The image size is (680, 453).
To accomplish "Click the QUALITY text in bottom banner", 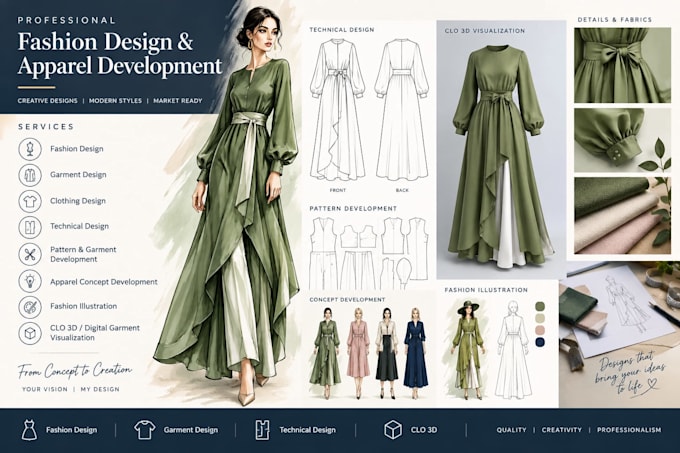I will tap(511, 430).
